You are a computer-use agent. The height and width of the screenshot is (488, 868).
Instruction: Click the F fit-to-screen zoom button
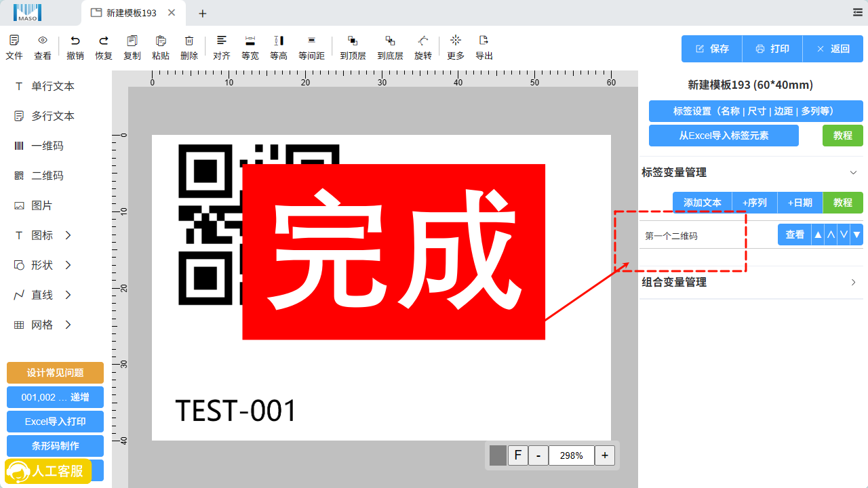pos(518,455)
